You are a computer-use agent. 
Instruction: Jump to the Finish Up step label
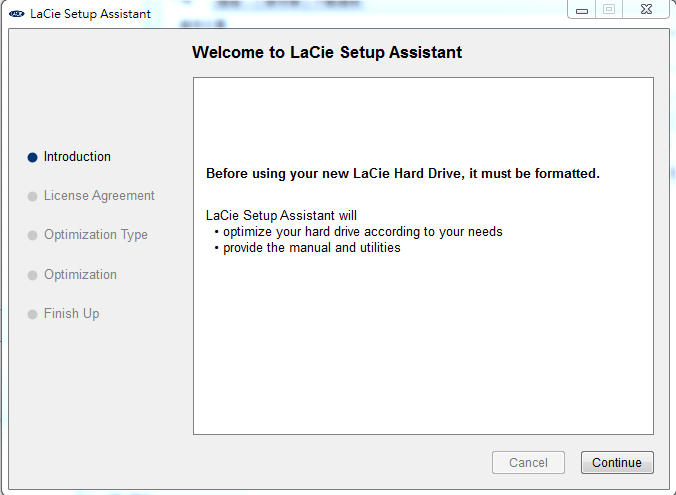[71, 314]
